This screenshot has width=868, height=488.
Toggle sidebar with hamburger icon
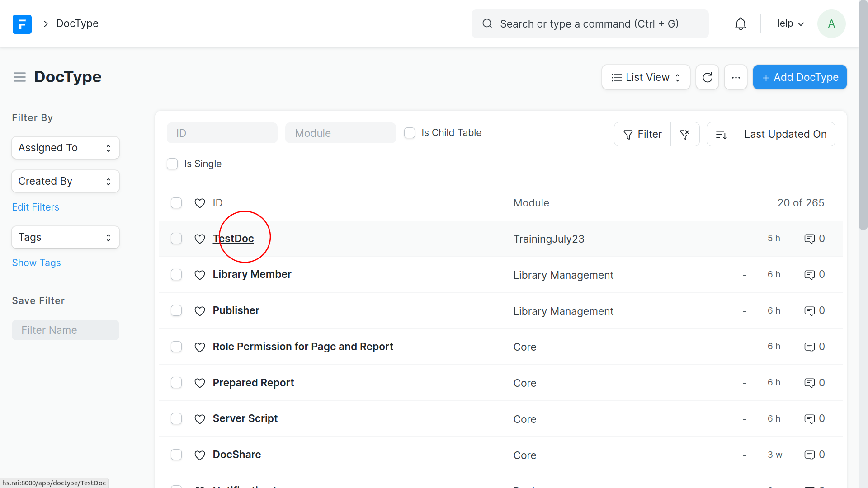pos(19,77)
